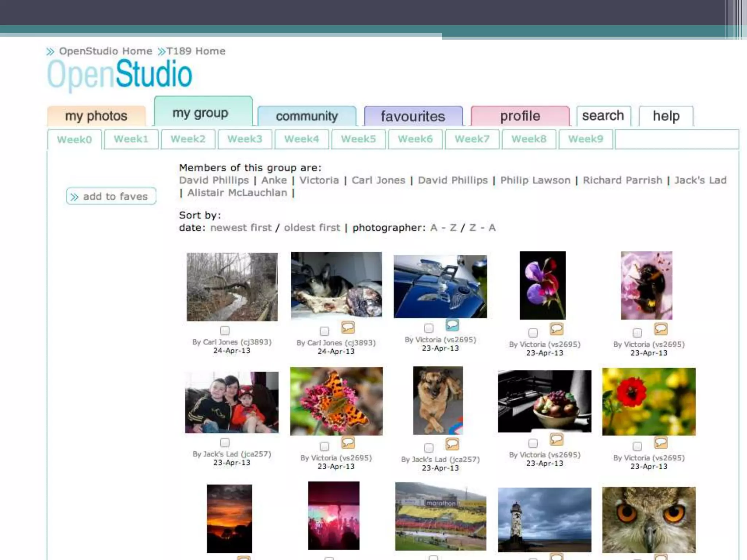Click T189 Home breadcrumb link
747x560 pixels.
(x=196, y=51)
